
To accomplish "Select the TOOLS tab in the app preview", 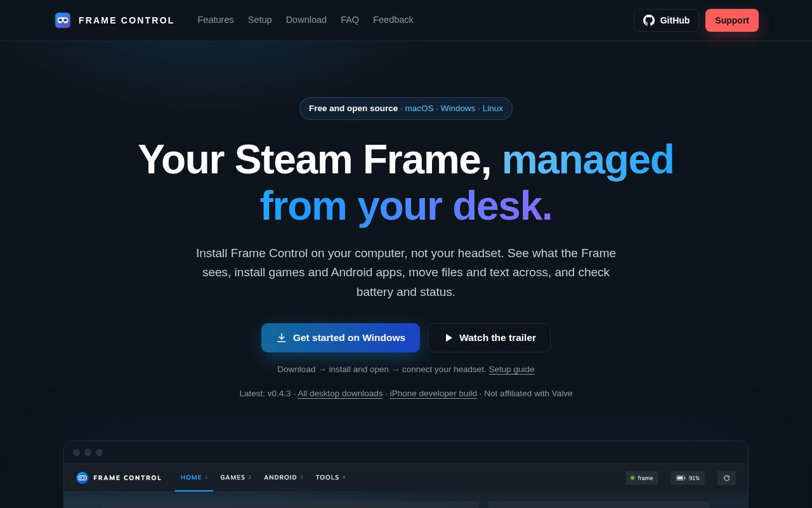I will click(331, 478).
